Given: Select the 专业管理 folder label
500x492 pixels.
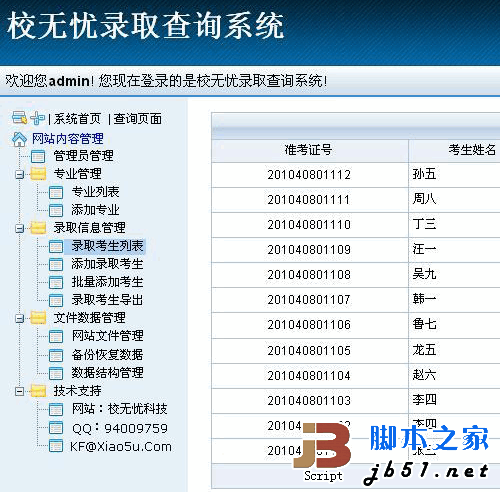Looking at the screenshot, I should coord(77,174).
